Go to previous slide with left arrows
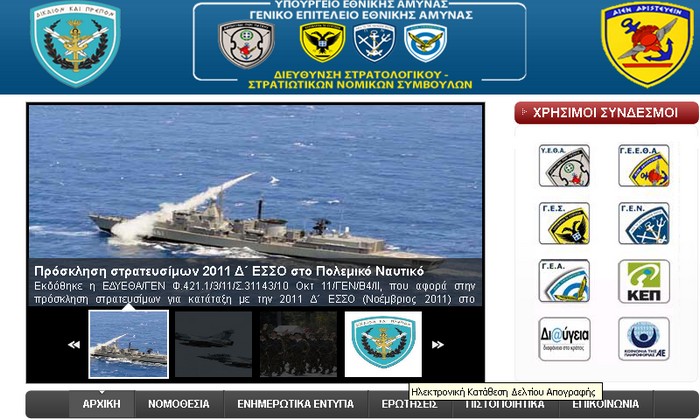This screenshot has height=420, width=700. tap(74, 345)
